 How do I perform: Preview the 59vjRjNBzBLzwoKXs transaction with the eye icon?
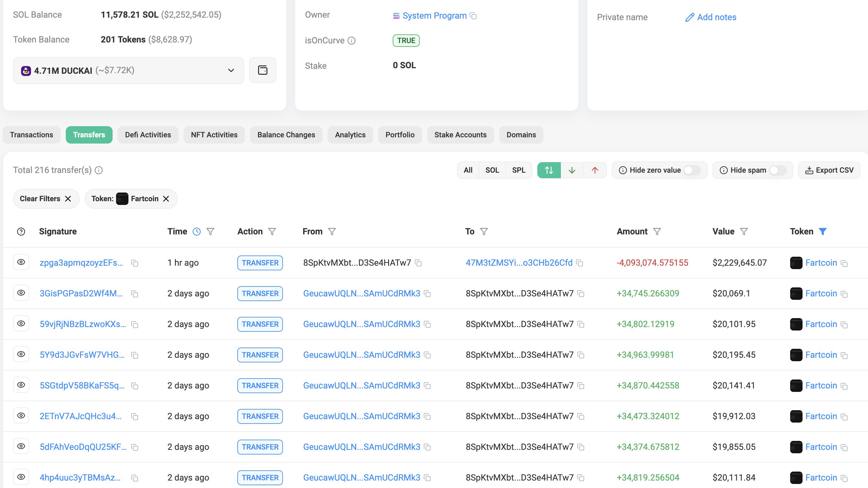click(21, 323)
